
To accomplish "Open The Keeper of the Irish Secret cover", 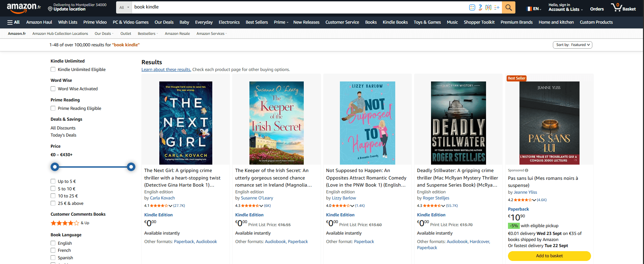I will (276, 123).
